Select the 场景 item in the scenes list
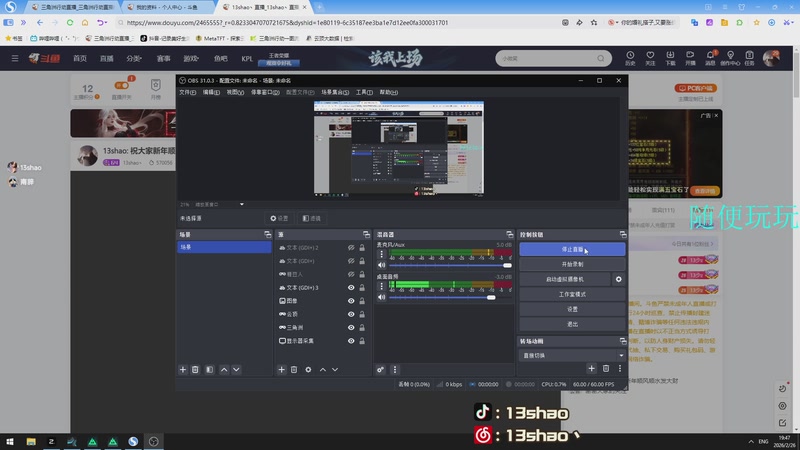800x450 pixels. [x=224, y=247]
